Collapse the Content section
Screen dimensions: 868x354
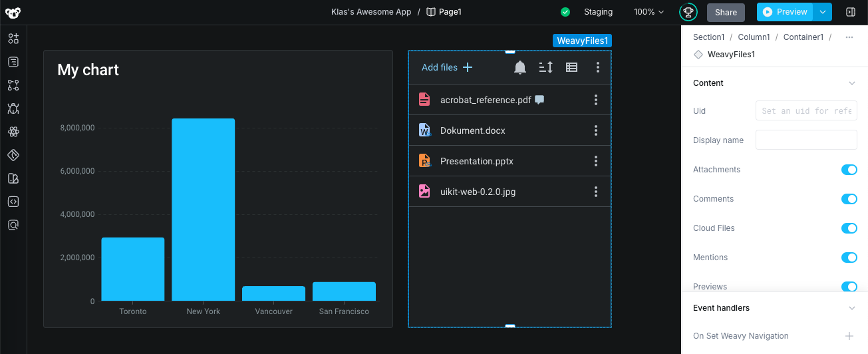pyautogui.click(x=852, y=83)
